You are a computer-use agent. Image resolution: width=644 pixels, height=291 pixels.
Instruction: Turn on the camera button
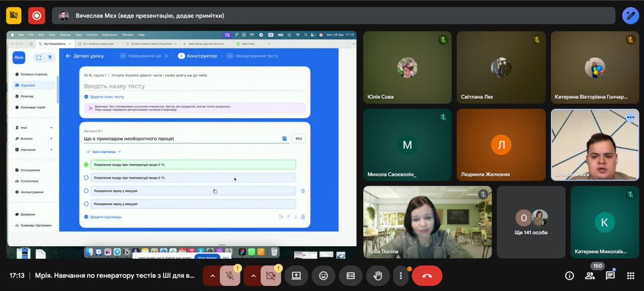[271, 276]
